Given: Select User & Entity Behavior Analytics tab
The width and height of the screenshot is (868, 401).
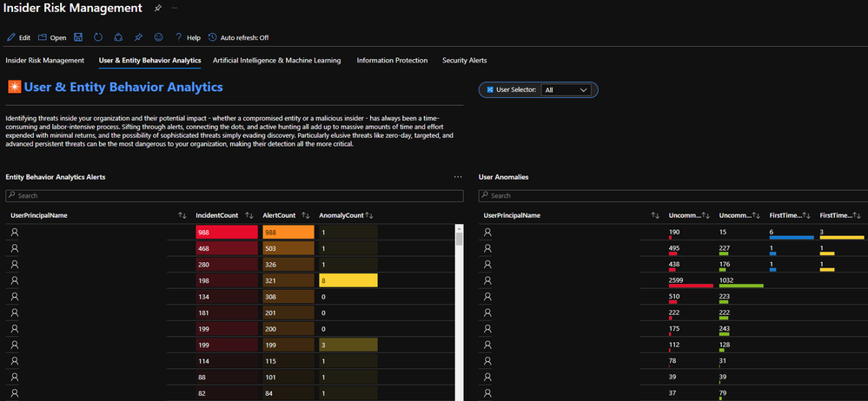Looking at the screenshot, I should [149, 60].
